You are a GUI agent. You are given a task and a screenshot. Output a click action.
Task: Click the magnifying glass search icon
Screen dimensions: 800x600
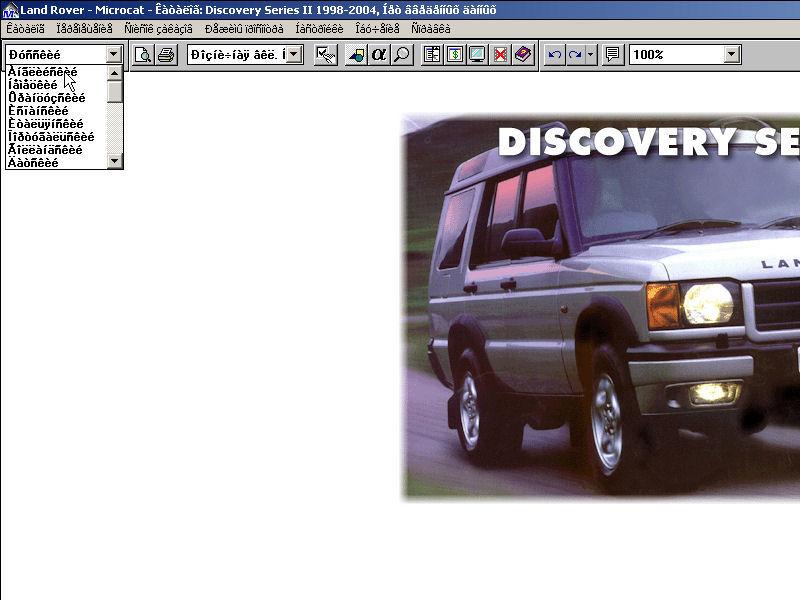pyautogui.click(x=402, y=54)
